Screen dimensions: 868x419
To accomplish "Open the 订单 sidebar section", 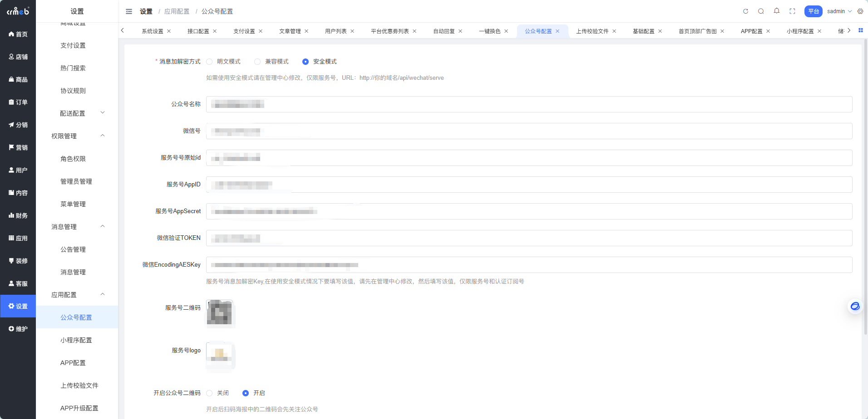I will pyautogui.click(x=18, y=102).
